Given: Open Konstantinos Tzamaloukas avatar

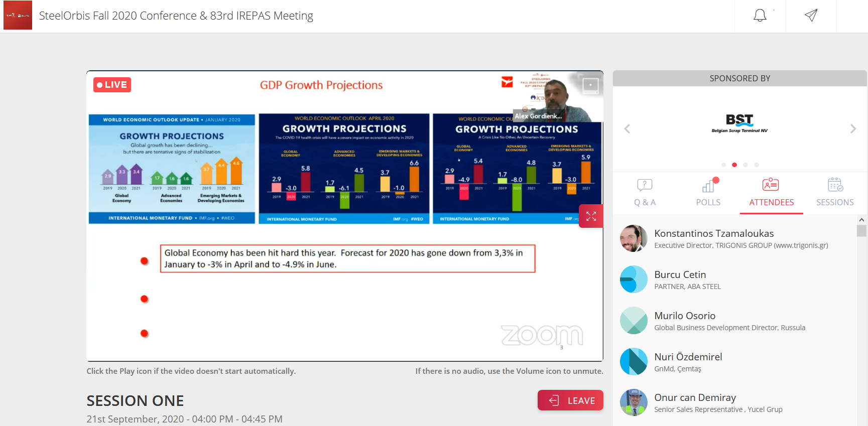Looking at the screenshot, I should 634,238.
